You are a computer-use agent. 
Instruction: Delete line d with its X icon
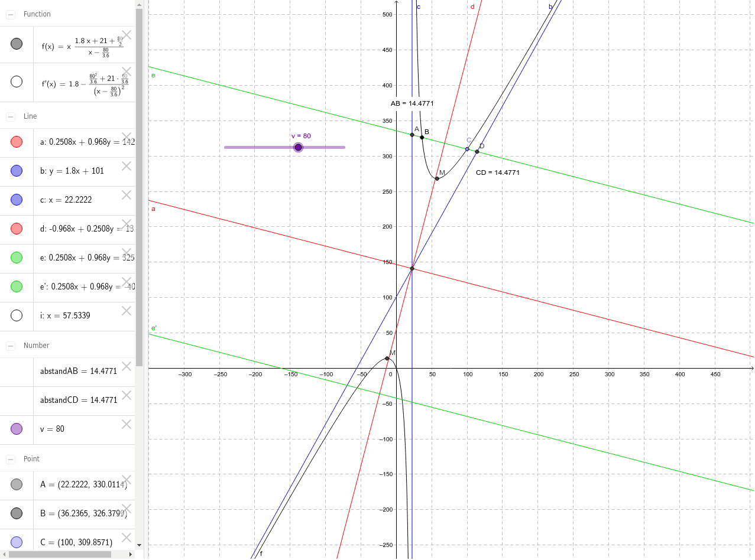click(x=126, y=224)
